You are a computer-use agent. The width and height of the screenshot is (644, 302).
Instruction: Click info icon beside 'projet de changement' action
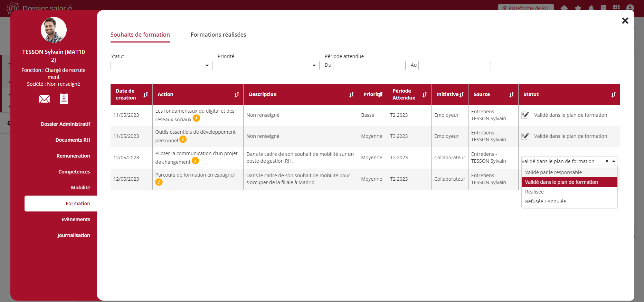(x=195, y=161)
